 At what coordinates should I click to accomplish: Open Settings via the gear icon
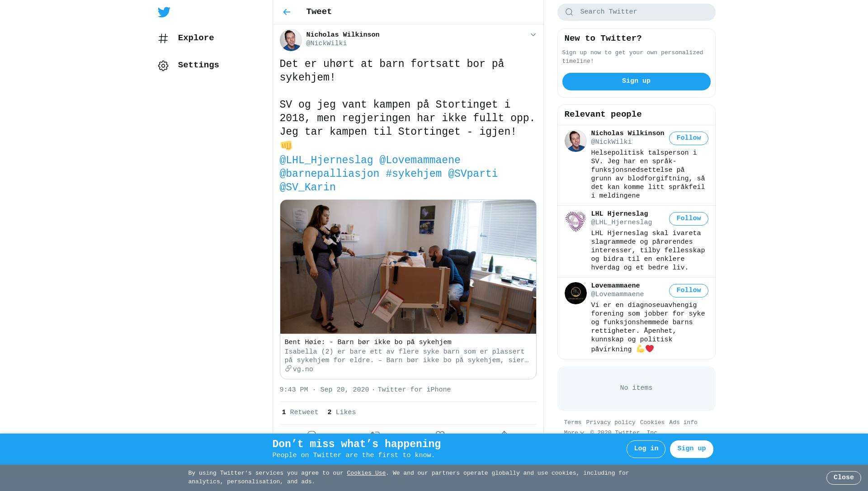pyautogui.click(x=163, y=66)
